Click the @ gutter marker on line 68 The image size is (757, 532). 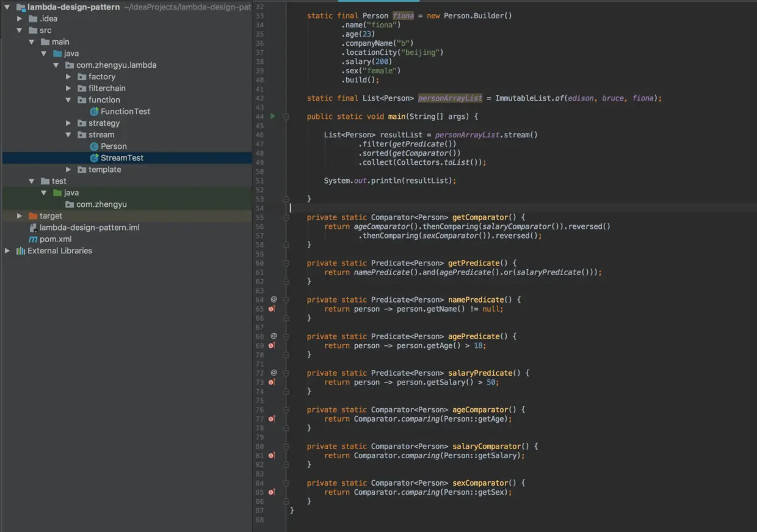click(273, 336)
